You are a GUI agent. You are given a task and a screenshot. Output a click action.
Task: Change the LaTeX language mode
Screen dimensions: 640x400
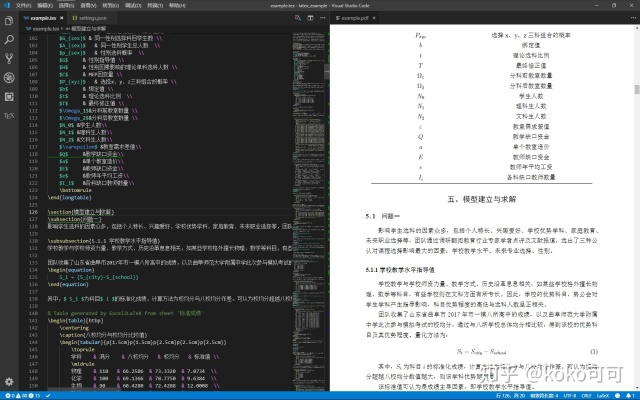pos(603,396)
